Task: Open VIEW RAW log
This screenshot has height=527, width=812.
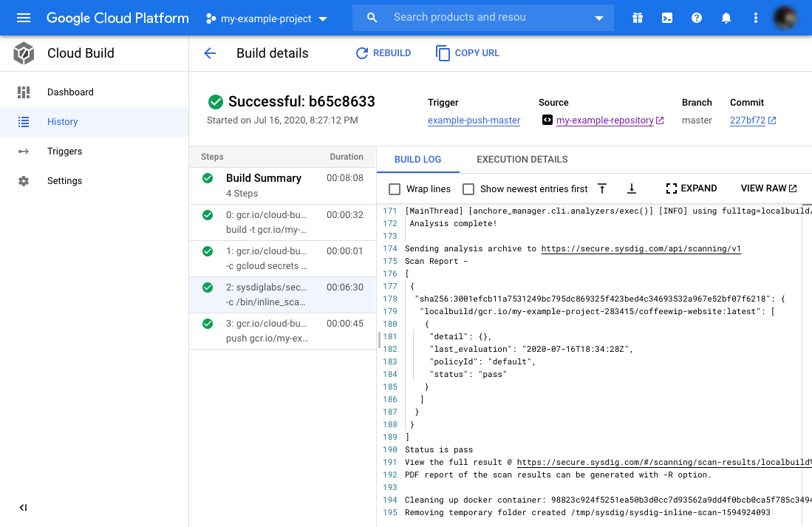Action: [768, 188]
